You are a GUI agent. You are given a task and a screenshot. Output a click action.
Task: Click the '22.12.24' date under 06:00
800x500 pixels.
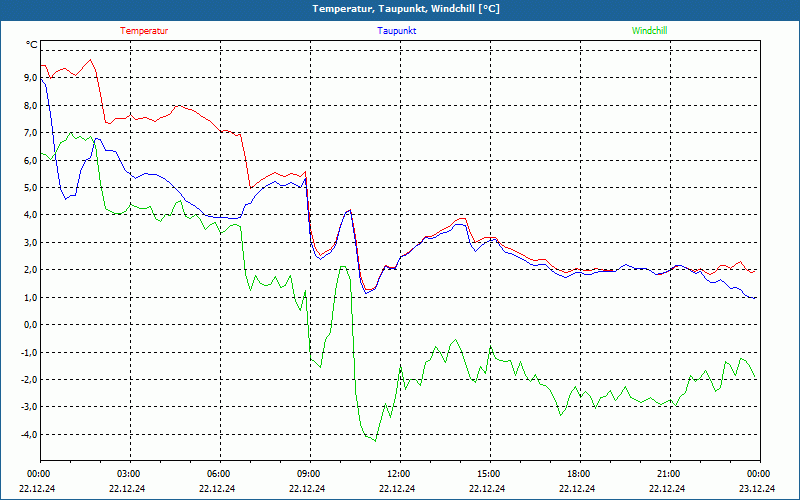pyautogui.click(x=217, y=488)
